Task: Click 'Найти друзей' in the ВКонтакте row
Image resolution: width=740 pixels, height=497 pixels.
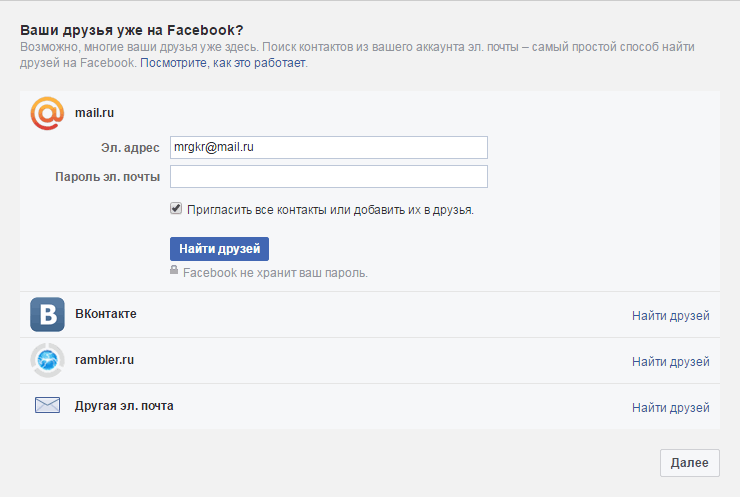Action: (670, 316)
